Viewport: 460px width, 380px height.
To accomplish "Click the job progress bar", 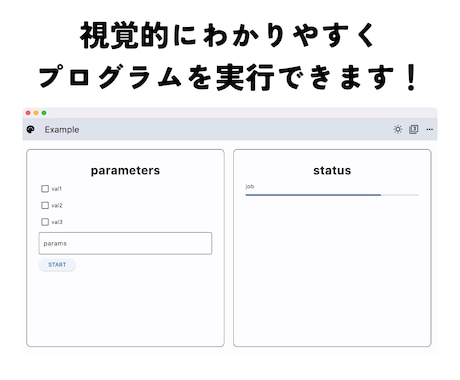I will point(332,195).
